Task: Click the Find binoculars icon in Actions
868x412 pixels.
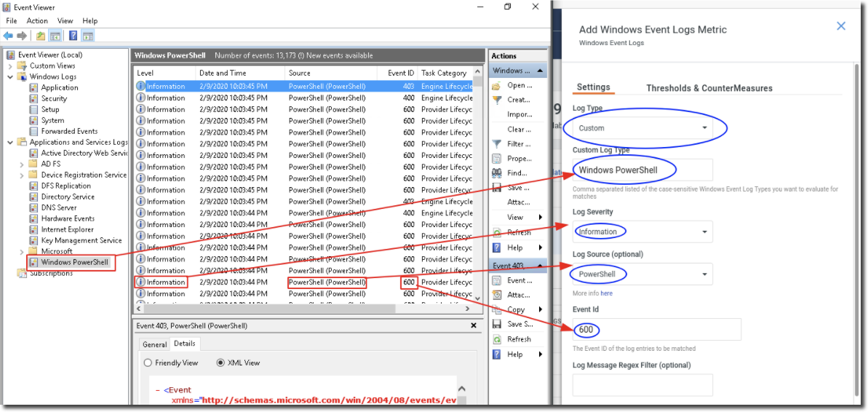Action: point(497,173)
